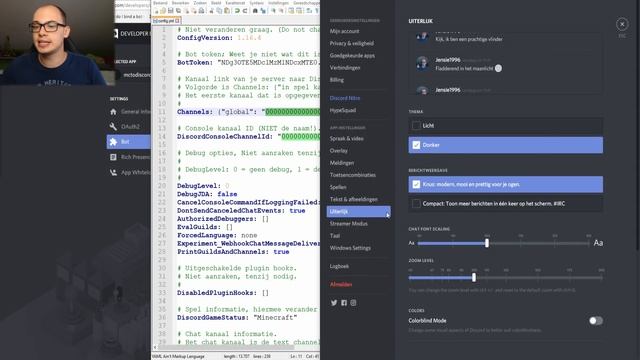The width and height of the screenshot is (640, 360).
Task: Open Streamer Modus settings
Action: (349, 224)
